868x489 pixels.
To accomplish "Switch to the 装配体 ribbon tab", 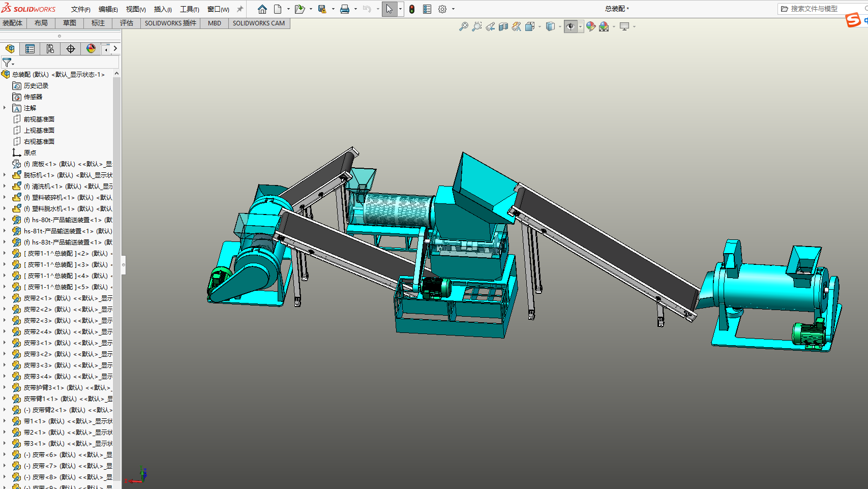I will pyautogui.click(x=13, y=23).
